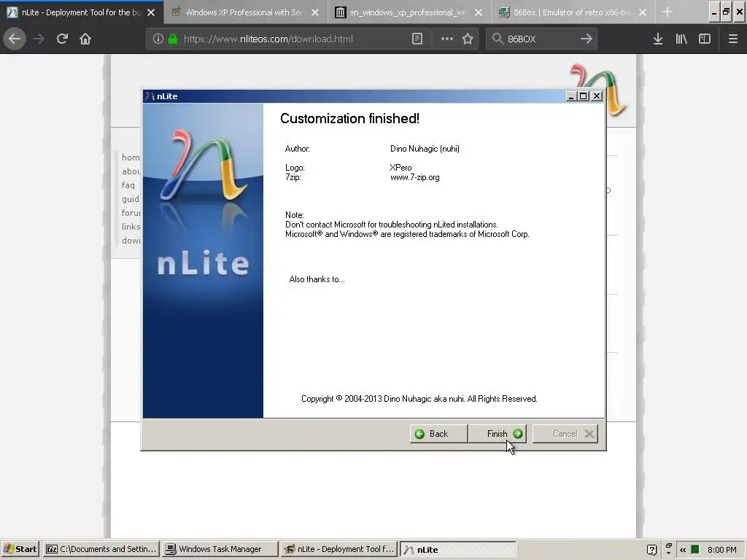Toggle the Firefox sidebar icon
The width and height of the screenshot is (747, 560).
click(705, 39)
